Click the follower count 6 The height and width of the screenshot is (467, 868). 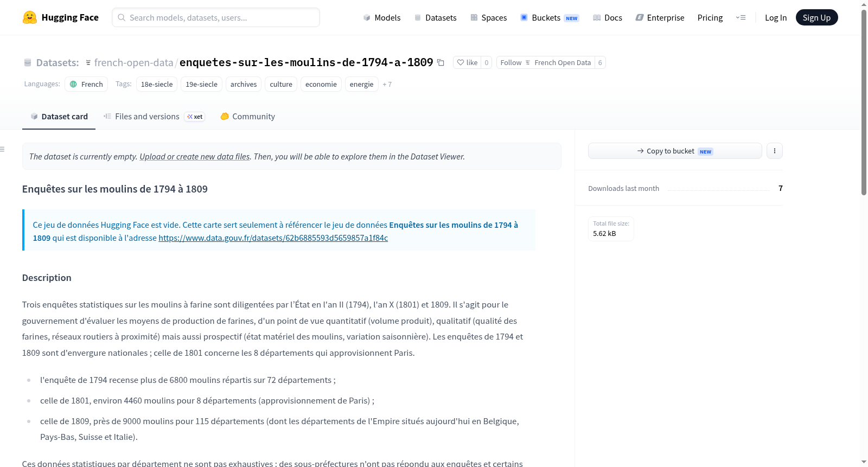pyautogui.click(x=600, y=63)
